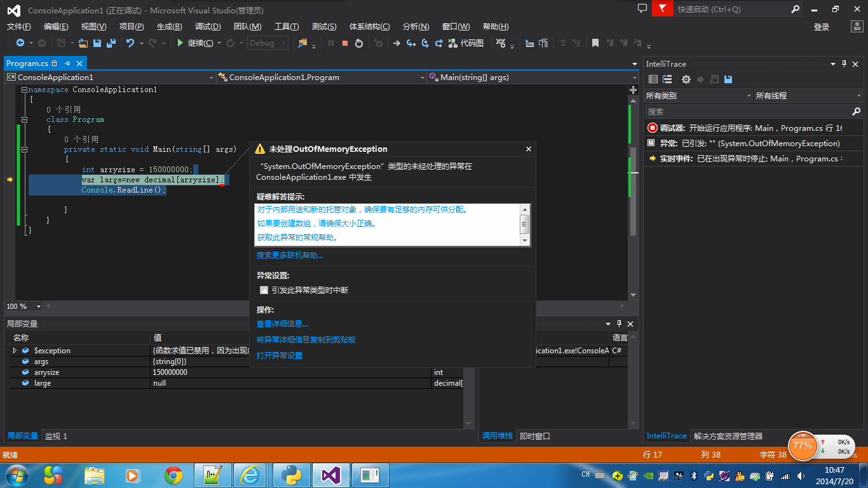868x488 pixels.
Task: Click the red Stop Debugging square
Action: click(x=345, y=43)
